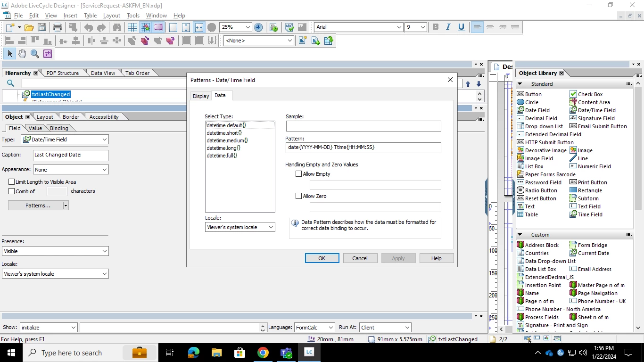Enable the Comb of characters checkbox

click(x=12, y=191)
